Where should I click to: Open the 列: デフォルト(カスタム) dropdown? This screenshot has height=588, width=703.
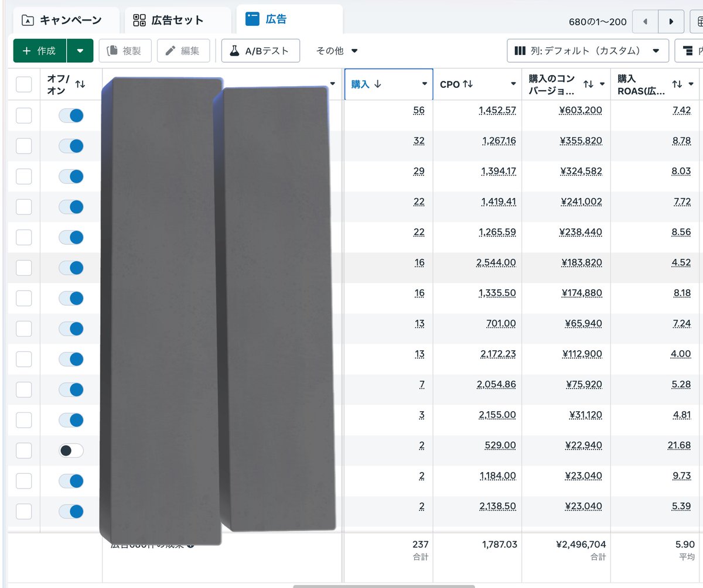pos(588,50)
